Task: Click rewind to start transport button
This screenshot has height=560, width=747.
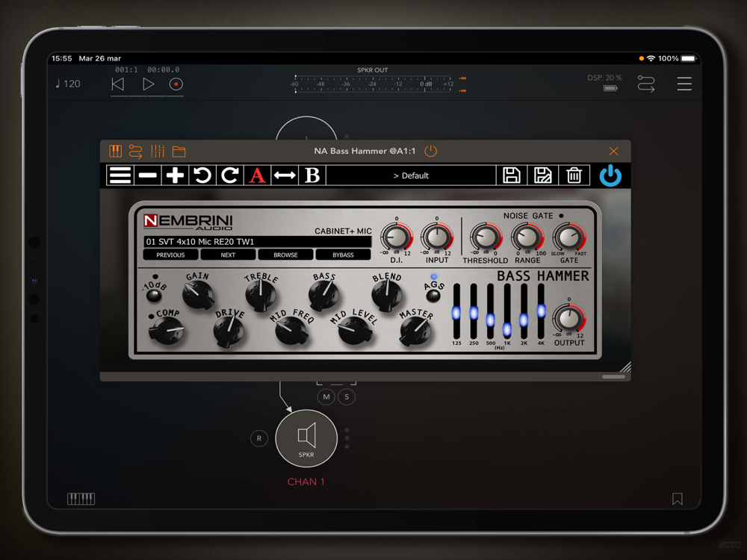Action: 118,84
